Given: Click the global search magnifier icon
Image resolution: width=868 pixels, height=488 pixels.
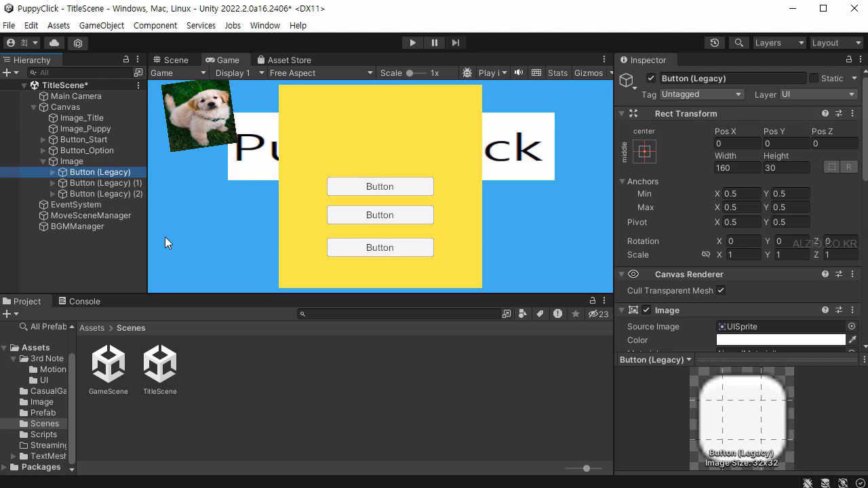Looking at the screenshot, I should click(739, 43).
